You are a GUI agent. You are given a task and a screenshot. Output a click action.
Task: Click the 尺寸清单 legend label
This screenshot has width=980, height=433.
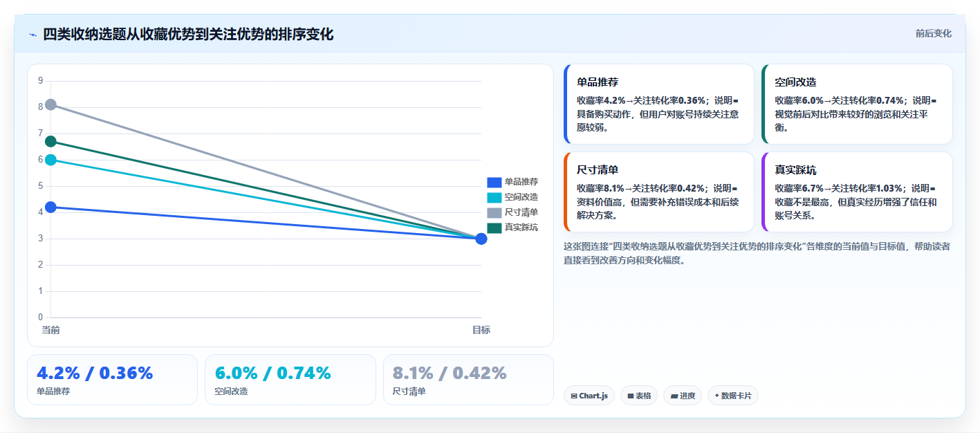point(521,212)
